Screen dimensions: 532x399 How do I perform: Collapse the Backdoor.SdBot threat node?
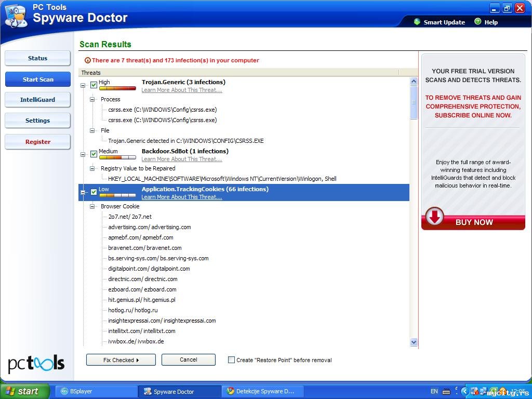click(83, 155)
